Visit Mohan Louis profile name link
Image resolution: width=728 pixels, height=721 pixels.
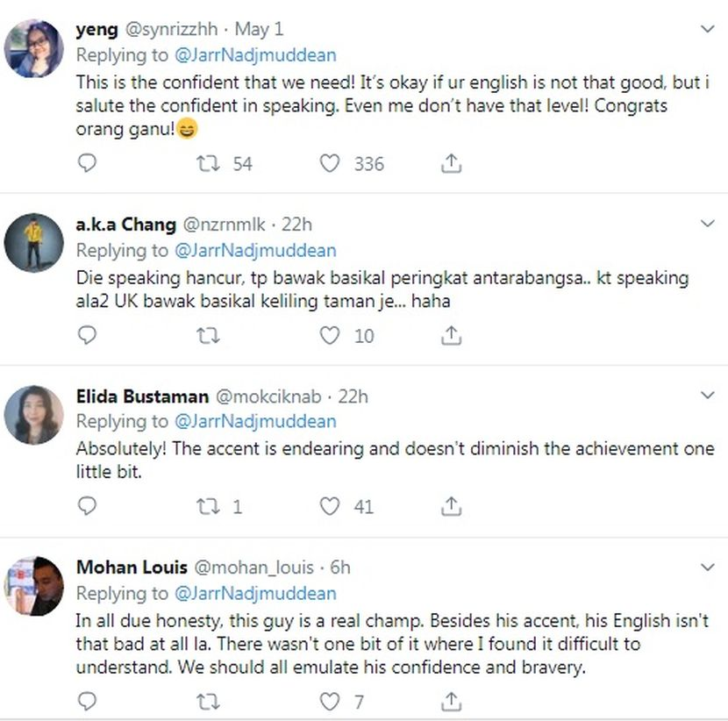point(131,567)
